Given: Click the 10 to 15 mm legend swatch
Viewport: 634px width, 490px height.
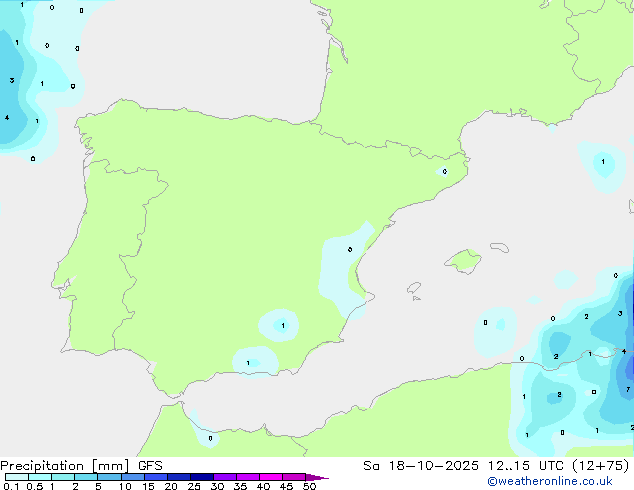Looking at the screenshot, I should (x=132, y=477).
